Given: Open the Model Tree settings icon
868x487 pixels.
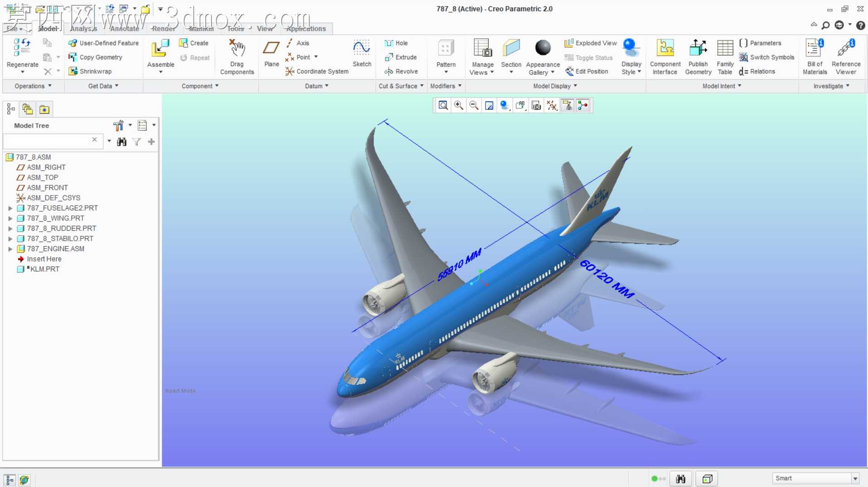Looking at the screenshot, I should [x=118, y=125].
